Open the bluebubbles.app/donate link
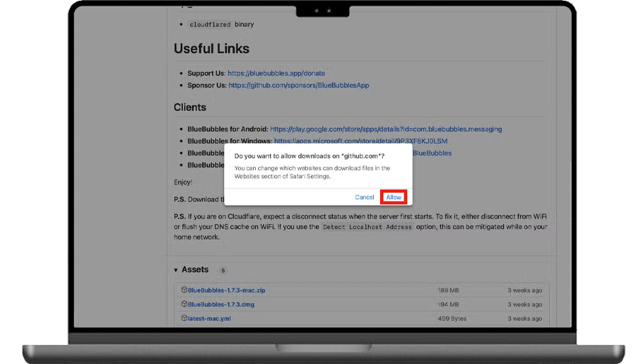This screenshot has width=636, height=364. pos(276,74)
